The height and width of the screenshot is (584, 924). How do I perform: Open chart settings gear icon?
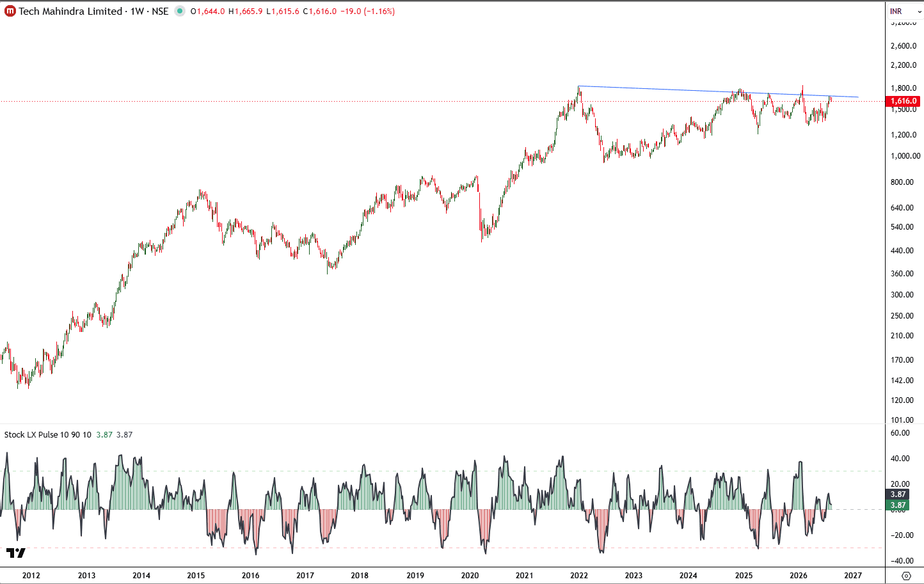[x=905, y=576]
